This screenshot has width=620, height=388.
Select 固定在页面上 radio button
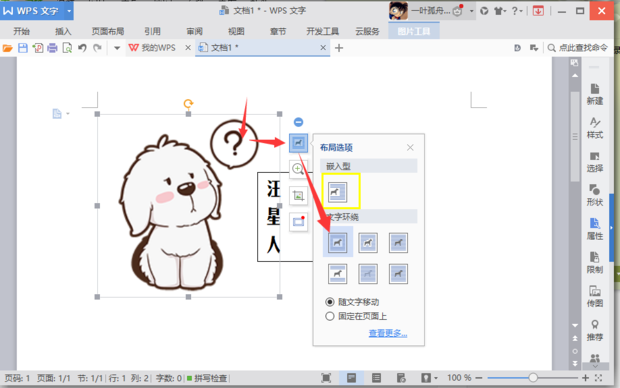pyautogui.click(x=330, y=316)
